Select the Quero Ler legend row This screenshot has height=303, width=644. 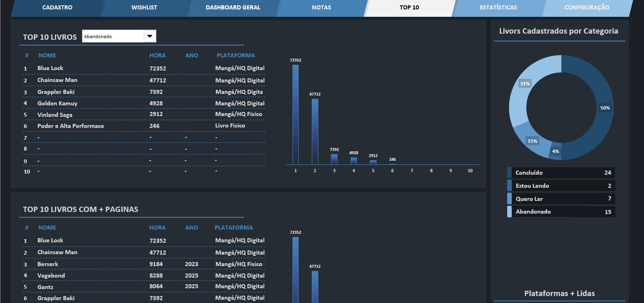(x=561, y=199)
